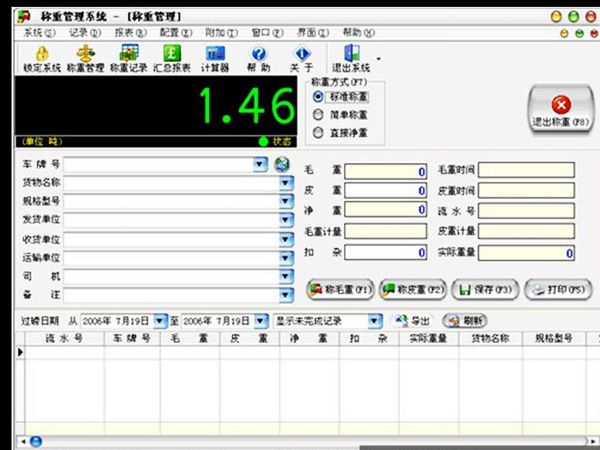Click the 帮助 help toolbar icon
This screenshot has width=600, height=450.
259,54
